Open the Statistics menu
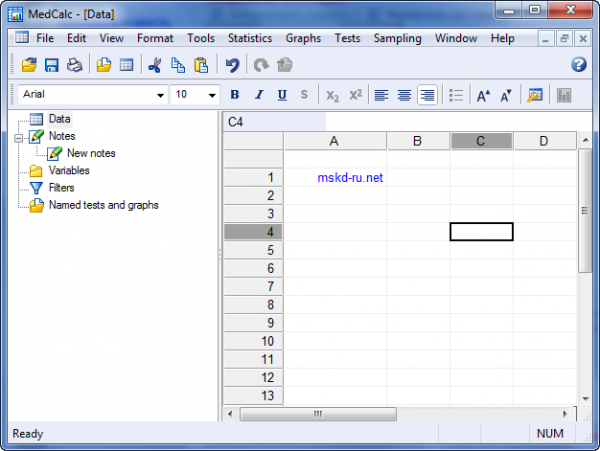 249,38
